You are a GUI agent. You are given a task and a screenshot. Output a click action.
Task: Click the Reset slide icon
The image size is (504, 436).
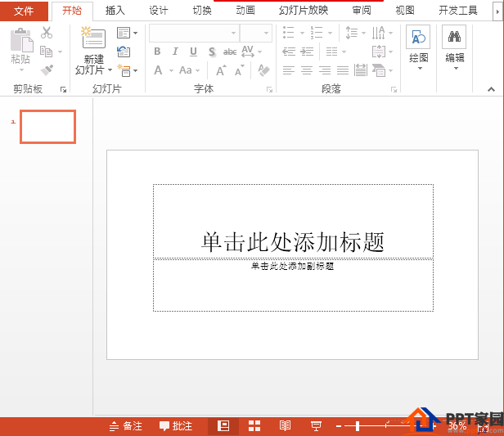tap(124, 52)
